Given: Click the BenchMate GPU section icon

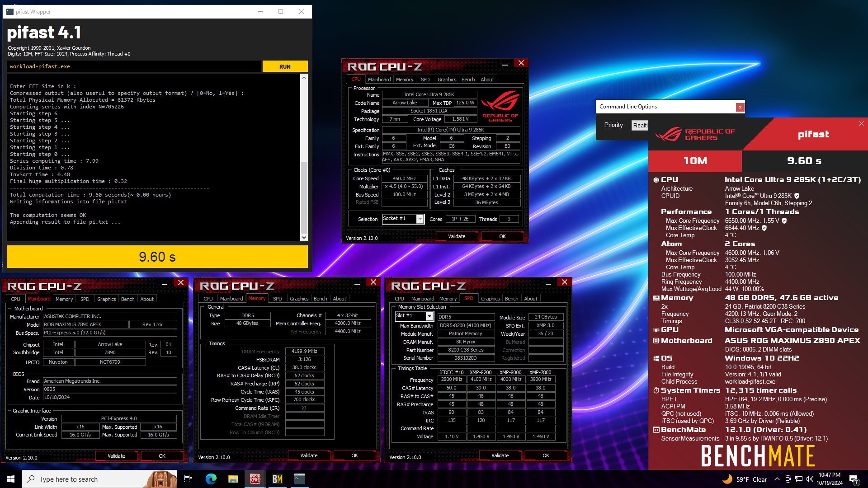Looking at the screenshot, I should (656, 330).
